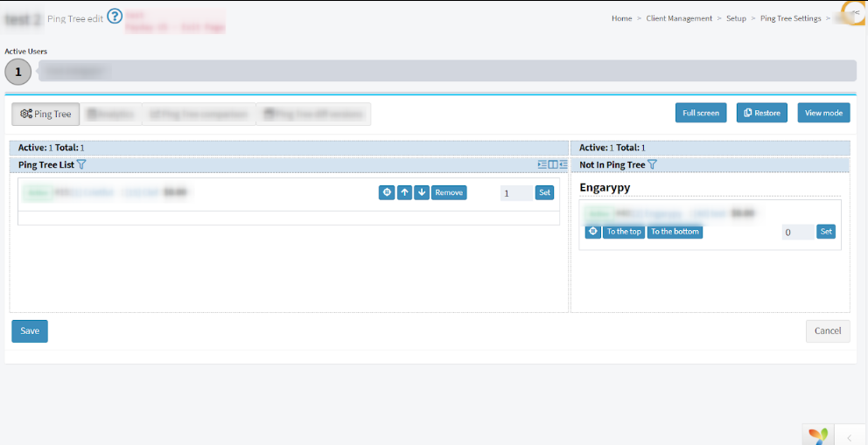Screen dimensions: 868x445
Task: Open Client Management breadcrumb link
Action: coord(679,18)
